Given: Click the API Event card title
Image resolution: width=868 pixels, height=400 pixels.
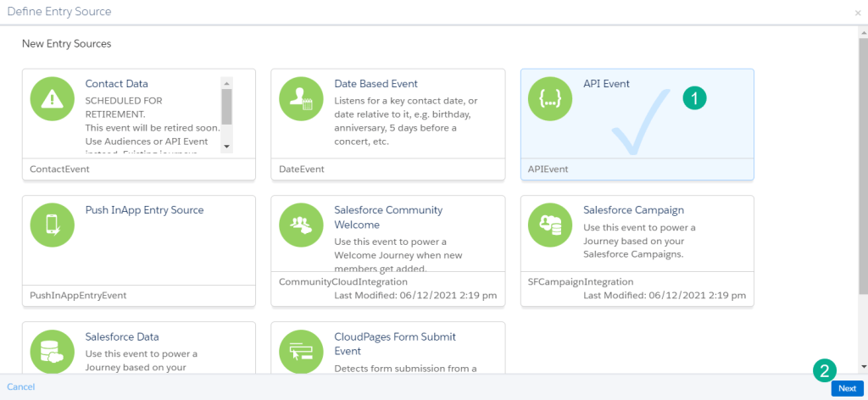Looking at the screenshot, I should (606, 84).
